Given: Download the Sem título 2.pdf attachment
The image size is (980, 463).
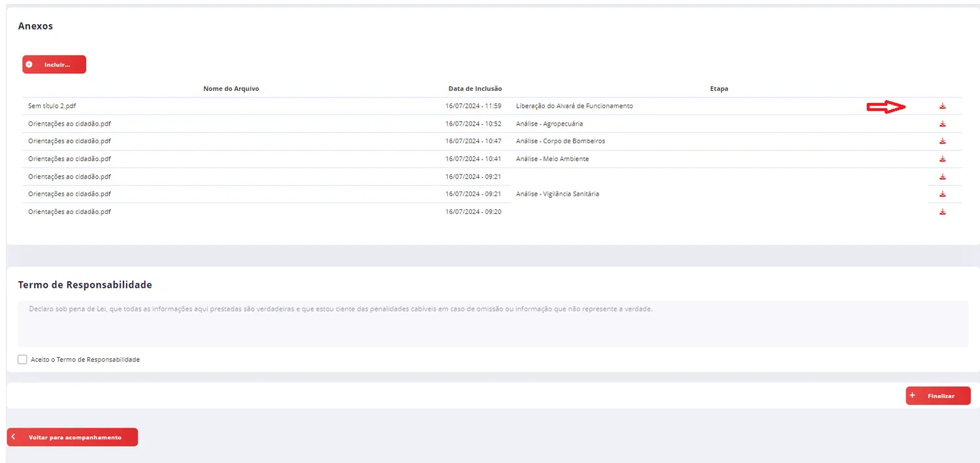Looking at the screenshot, I should point(942,106).
